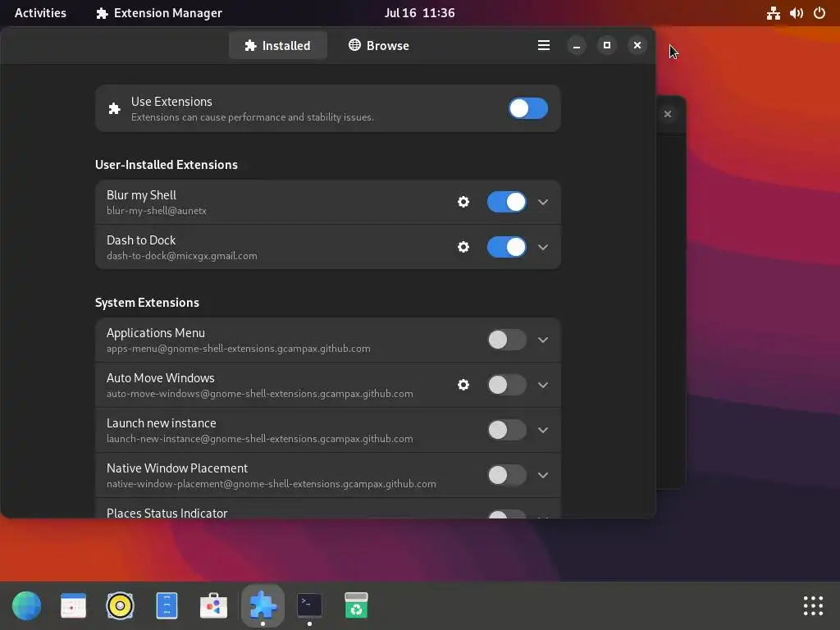Switch to the Installed tab
The height and width of the screenshot is (630, 840).
[277, 46]
